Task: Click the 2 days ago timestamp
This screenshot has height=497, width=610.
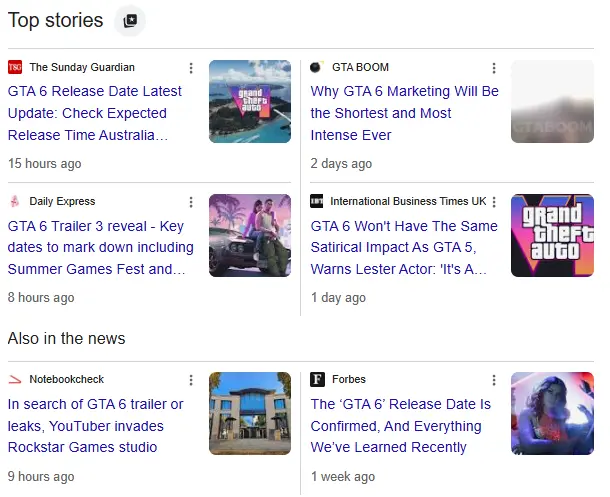Action: 341,163
